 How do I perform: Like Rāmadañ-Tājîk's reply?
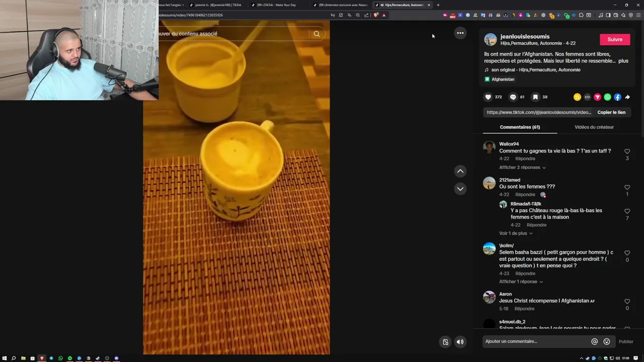click(x=627, y=212)
